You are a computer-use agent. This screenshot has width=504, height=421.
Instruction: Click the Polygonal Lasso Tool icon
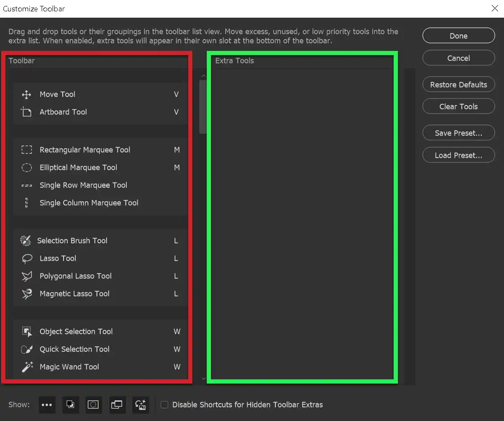click(27, 276)
